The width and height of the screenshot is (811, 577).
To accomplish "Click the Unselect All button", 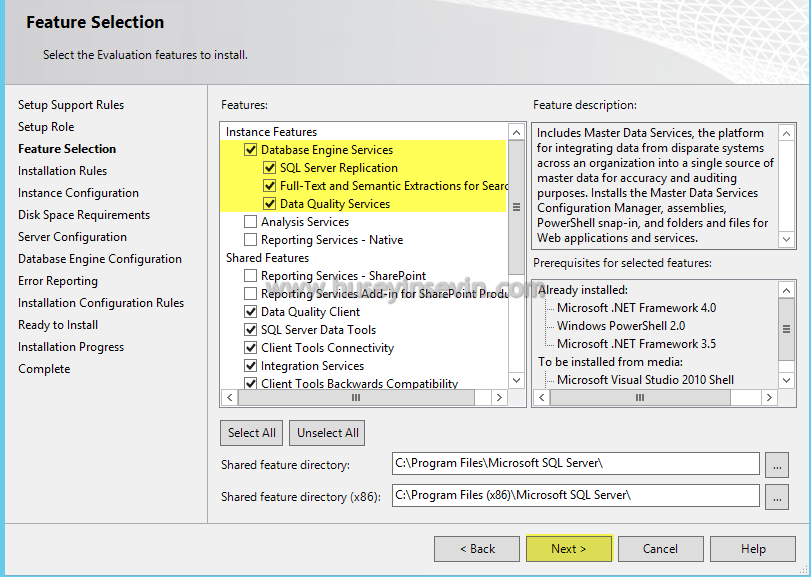I will [327, 433].
